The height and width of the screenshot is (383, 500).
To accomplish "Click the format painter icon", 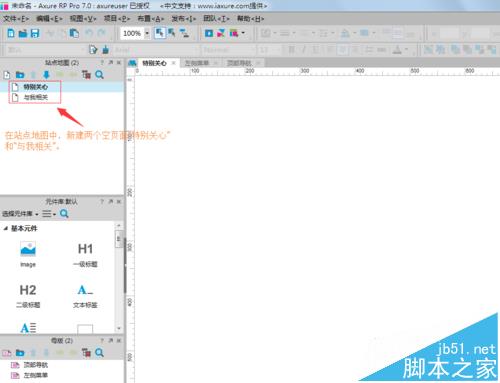I will [x=93, y=50].
